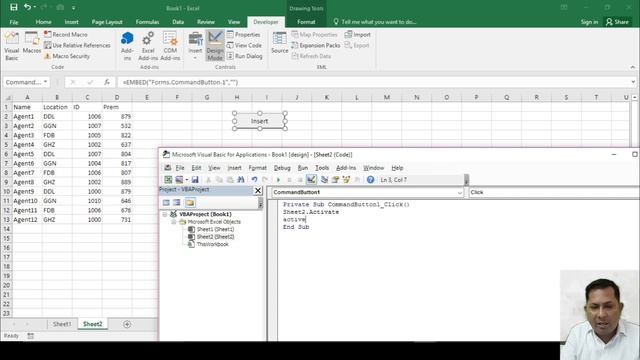
Task: Open Visual Basic editor from ribbon
Action: [x=12, y=46]
